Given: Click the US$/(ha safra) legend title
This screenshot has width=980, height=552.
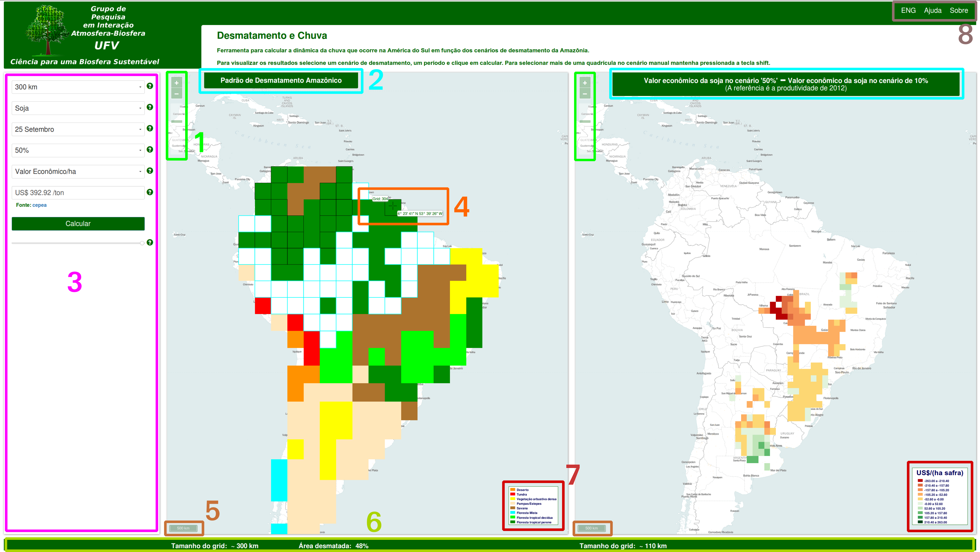Looking at the screenshot, I should 940,473.
